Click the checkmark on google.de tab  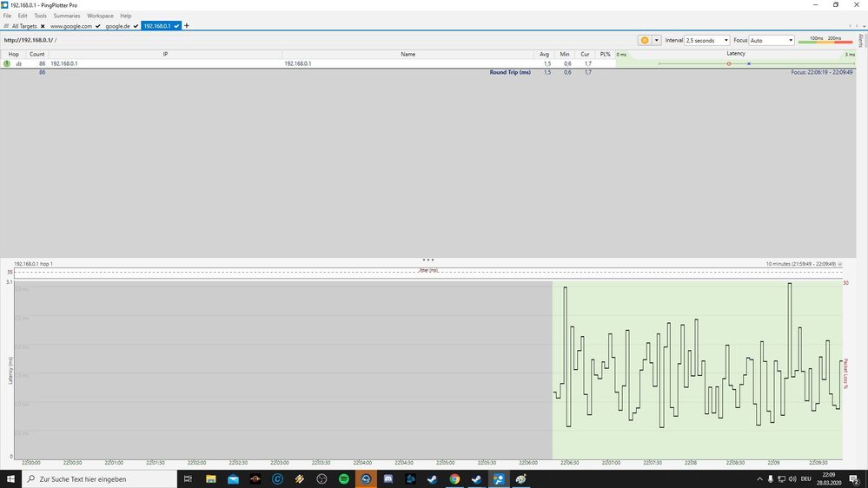[x=136, y=26]
